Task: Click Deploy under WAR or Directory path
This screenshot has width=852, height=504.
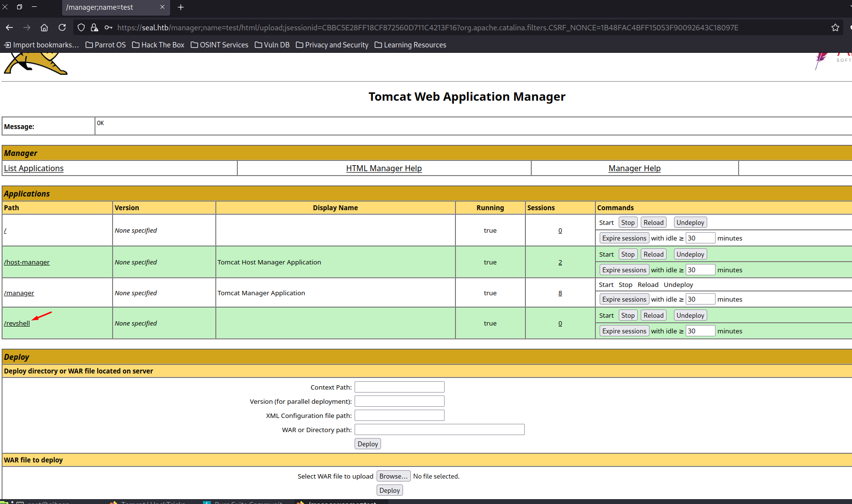Action: [x=368, y=444]
